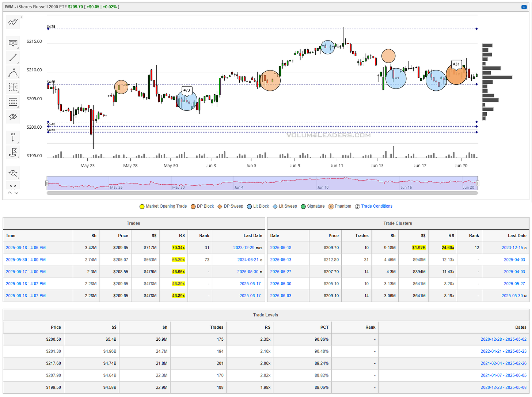Sort Trades table by Time column
Viewport: 532px width, 397px height.
tap(11, 236)
